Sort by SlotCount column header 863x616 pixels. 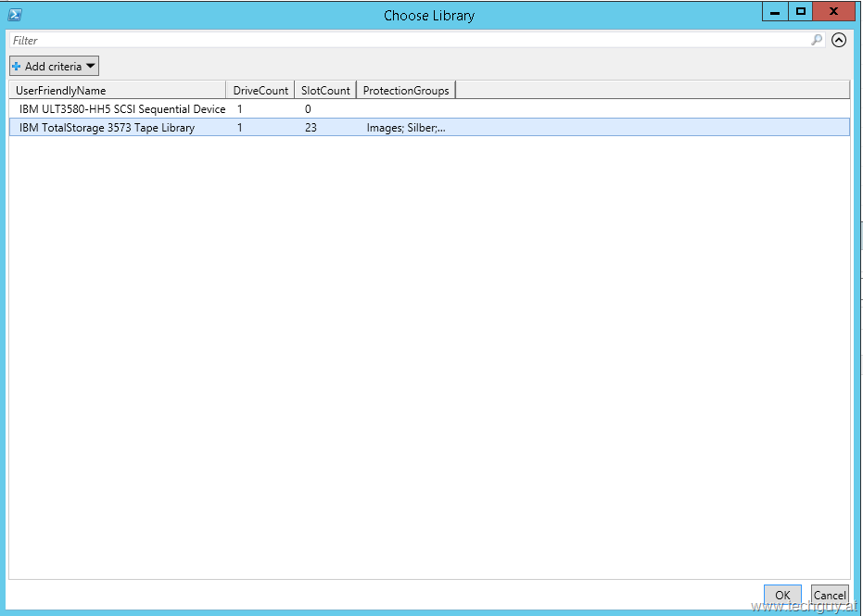[x=325, y=91]
